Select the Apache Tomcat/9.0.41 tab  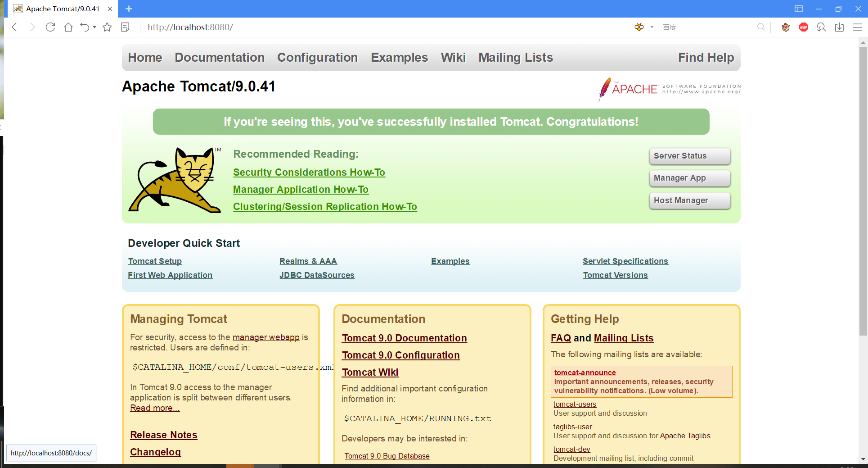(63, 9)
